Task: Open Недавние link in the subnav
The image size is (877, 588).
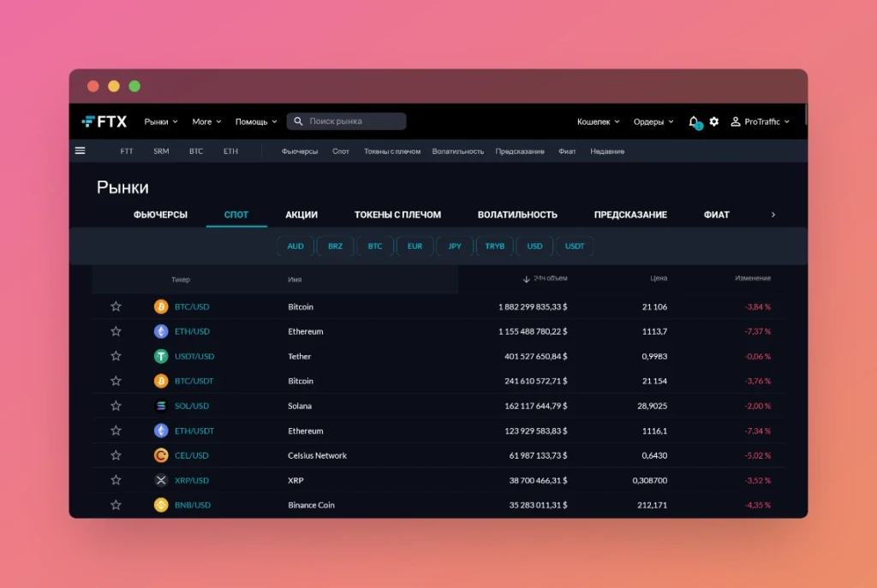Action: pos(607,151)
